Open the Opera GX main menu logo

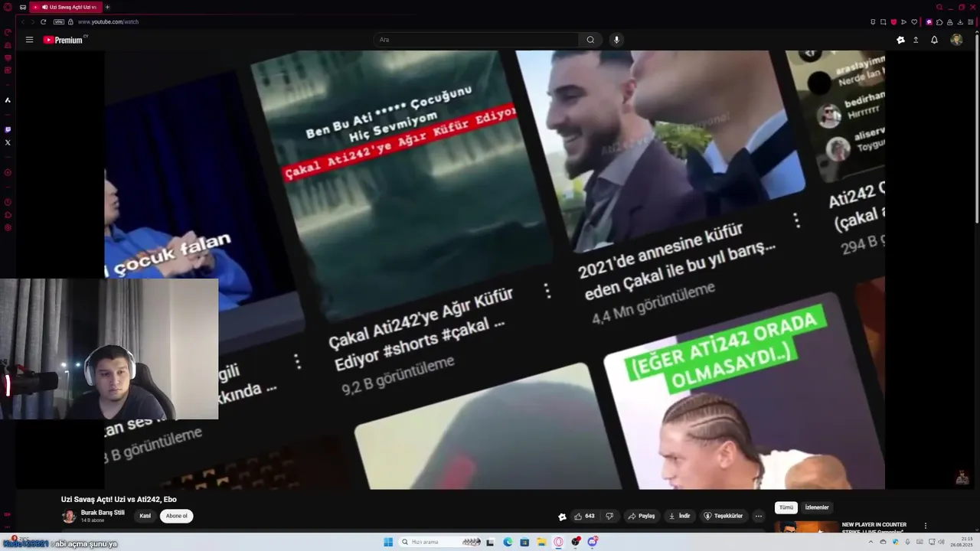pyautogui.click(x=8, y=7)
